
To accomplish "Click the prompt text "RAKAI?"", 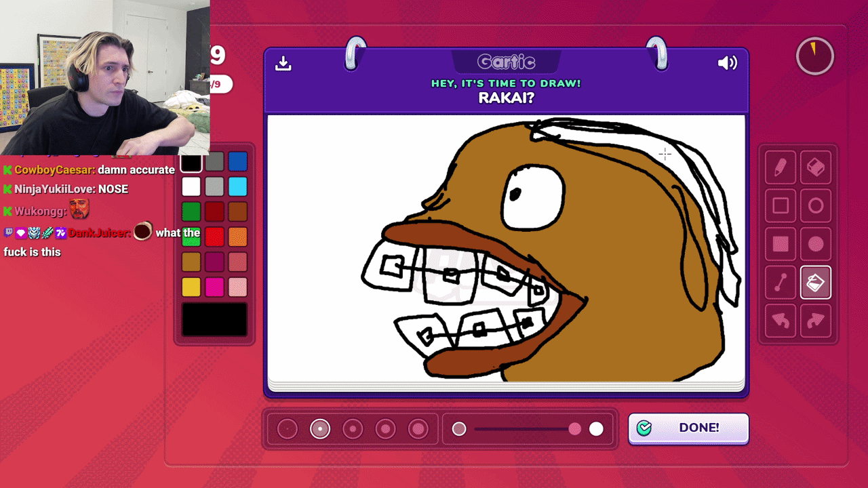I will pos(506,98).
